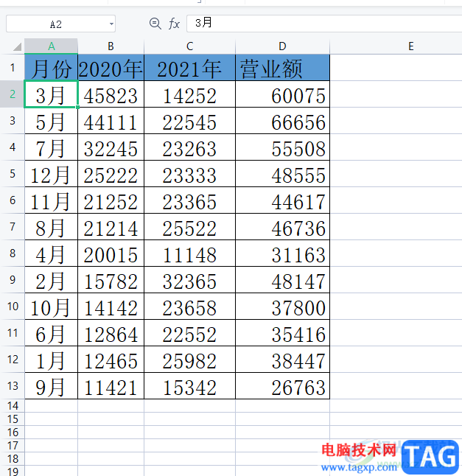462x476 pixels.
Task: Select cell containing 2月
Action: pyautogui.click(x=52, y=279)
